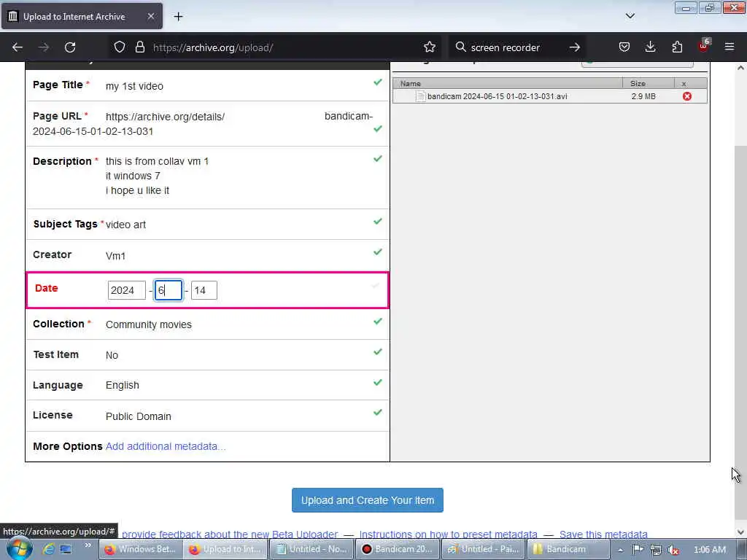Viewport: 747px width, 560px height.
Task: Show hidden system tray icons arrow
Action: 620,550
